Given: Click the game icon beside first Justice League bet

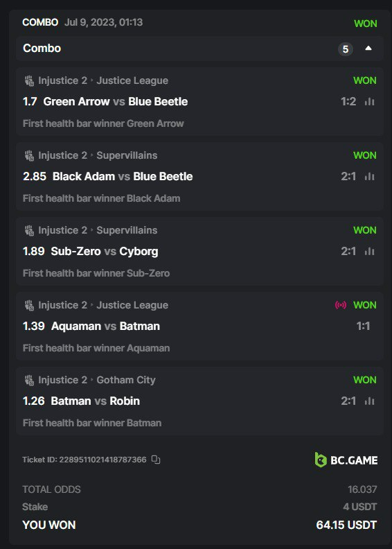Looking at the screenshot, I should pos(29,80).
